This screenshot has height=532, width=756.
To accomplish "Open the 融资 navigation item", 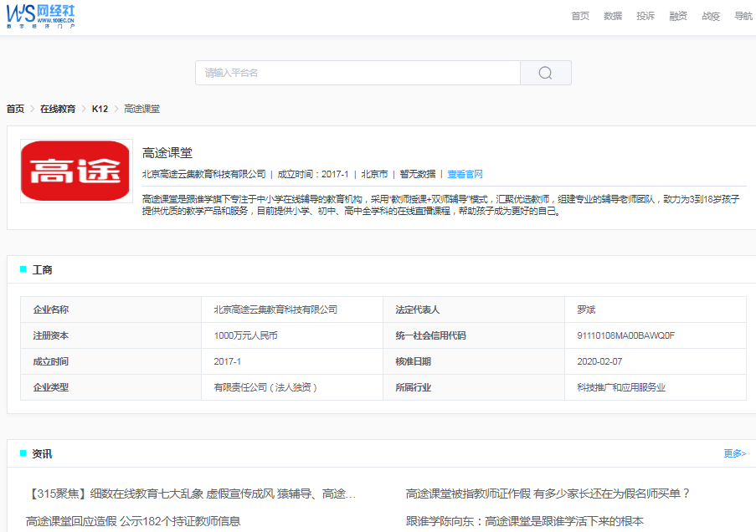I will pos(678,16).
